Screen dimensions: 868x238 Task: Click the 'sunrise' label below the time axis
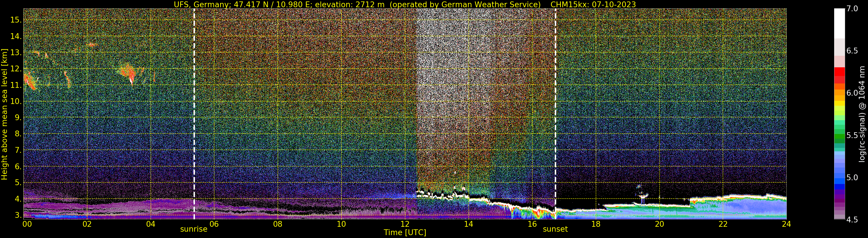tap(194, 229)
